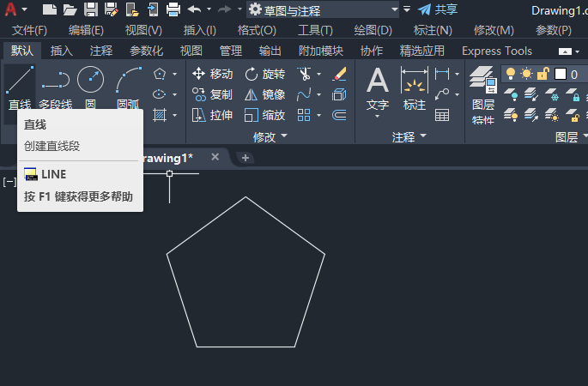The height and width of the screenshot is (386, 588).
Task: Click the 共享 share button
Action: (x=438, y=9)
